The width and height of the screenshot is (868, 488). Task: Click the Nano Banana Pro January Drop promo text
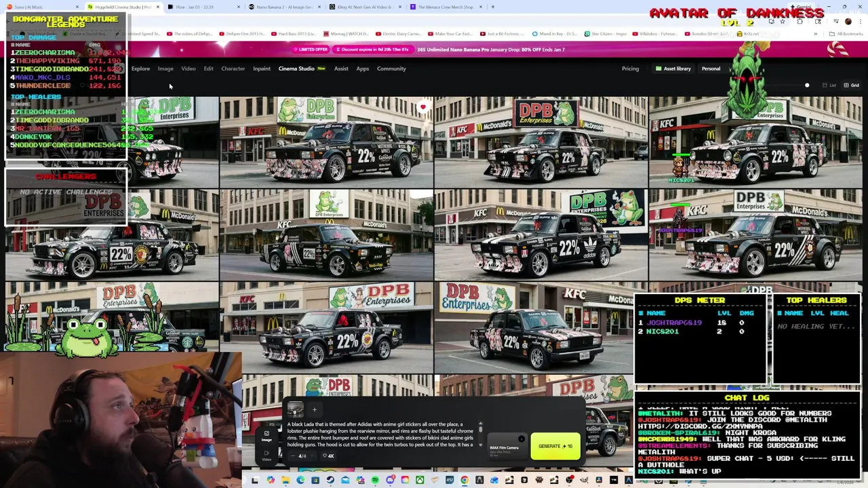[491, 49]
